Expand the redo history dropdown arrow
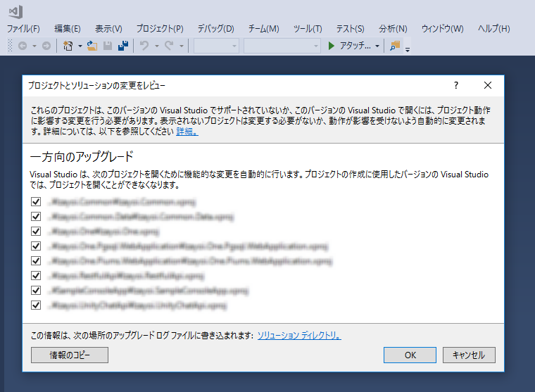Viewport: 535px width, 392px height. coord(182,46)
